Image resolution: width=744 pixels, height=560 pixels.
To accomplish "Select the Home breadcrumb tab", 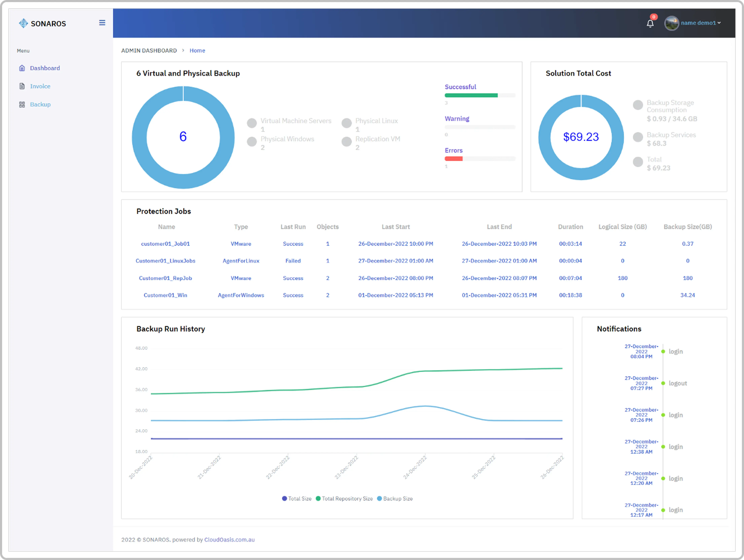I will 197,50.
